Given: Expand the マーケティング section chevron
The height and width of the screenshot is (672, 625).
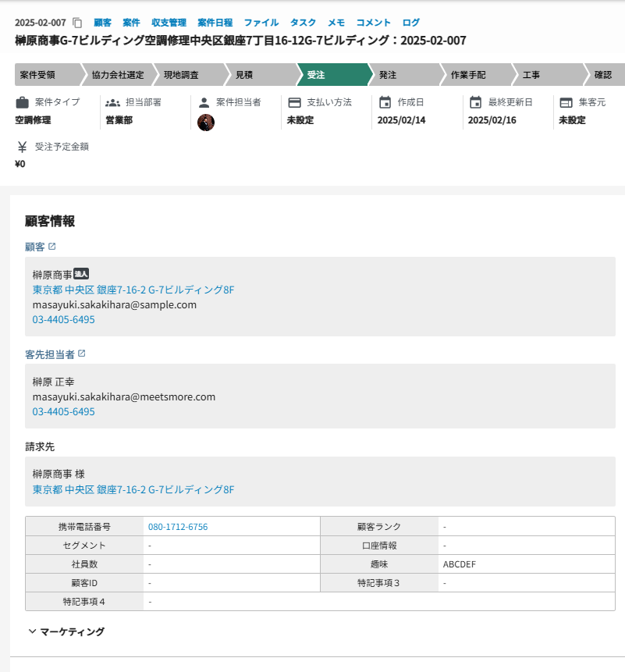Looking at the screenshot, I should pos(32,631).
